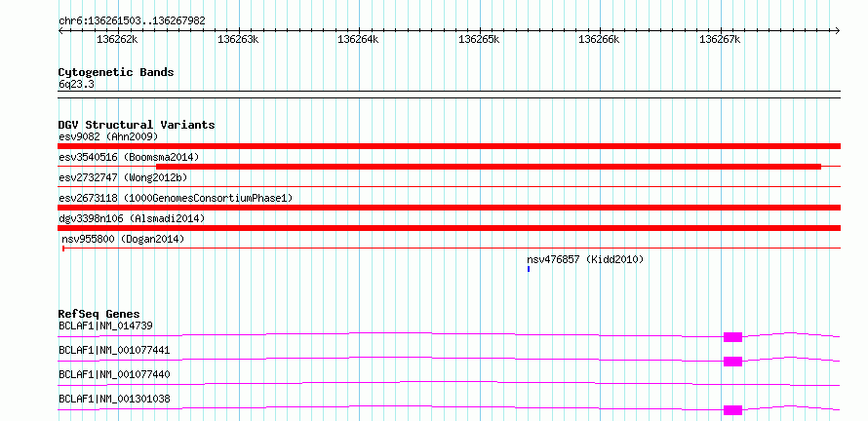Viewport: 868px width, 421px height.
Task: Click the dgv3398n106 red variant bar
Action: pyautogui.click(x=450, y=228)
